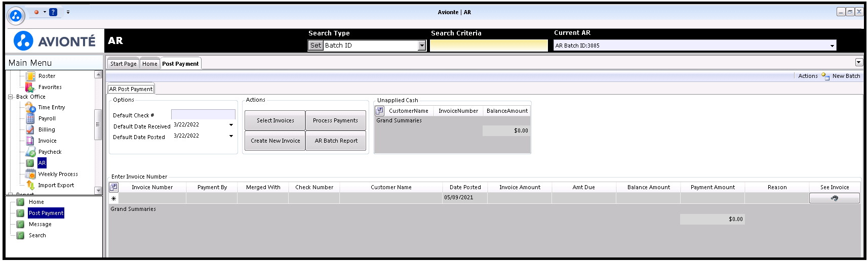
Task: Select Weekly Process in the tree
Action: tap(58, 174)
